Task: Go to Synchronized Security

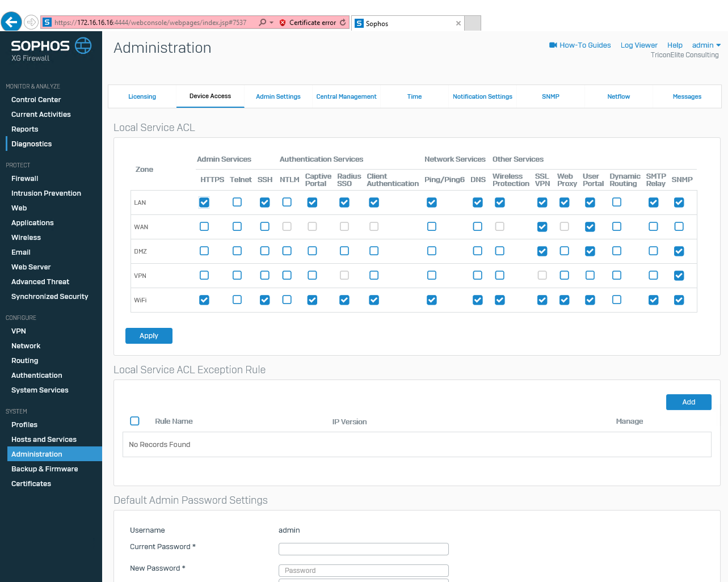Action: point(50,297)
